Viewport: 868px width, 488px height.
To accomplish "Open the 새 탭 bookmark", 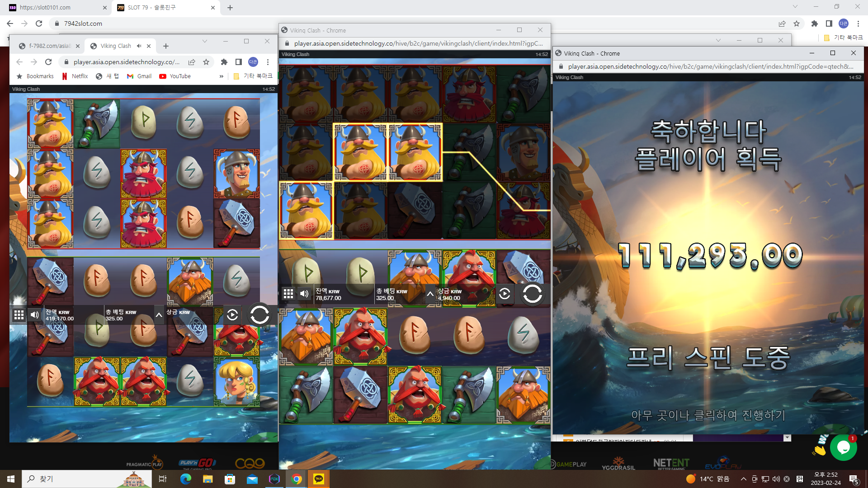I will tap(107, 76).
